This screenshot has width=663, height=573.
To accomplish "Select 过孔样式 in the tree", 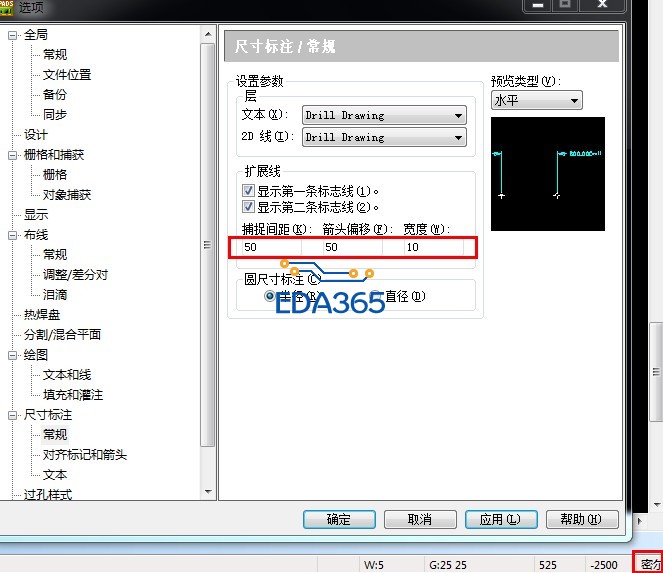I will coord(48,495).
